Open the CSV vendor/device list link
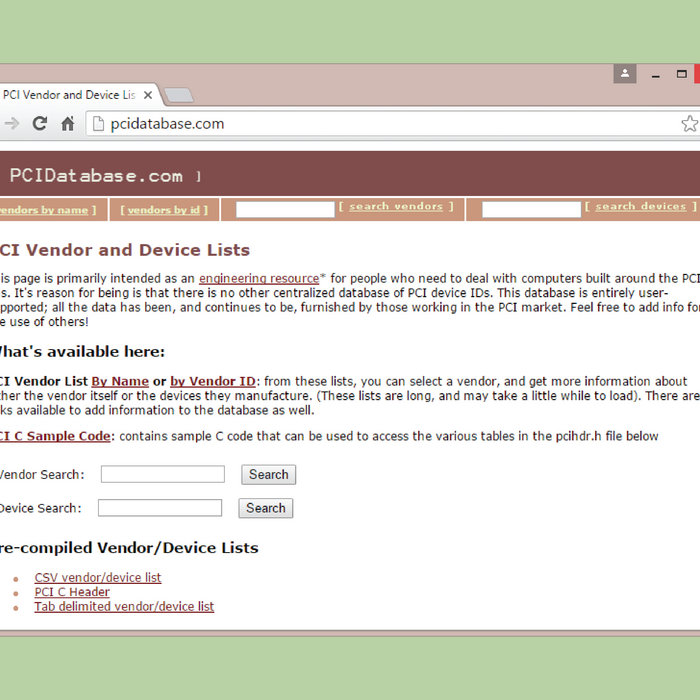This screenshot has width=700, height=700. [x=98, y=578]
